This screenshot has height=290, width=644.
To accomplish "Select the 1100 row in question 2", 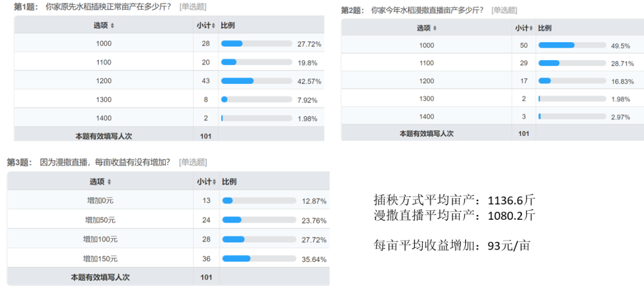I will (x=493, y=63).
